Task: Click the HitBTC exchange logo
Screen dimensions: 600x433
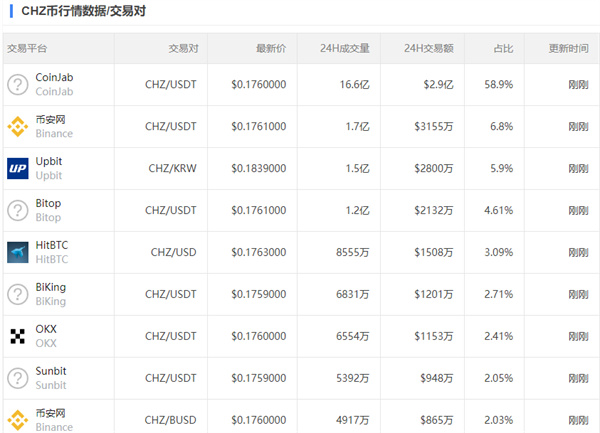Action: [x=18, y=252]
